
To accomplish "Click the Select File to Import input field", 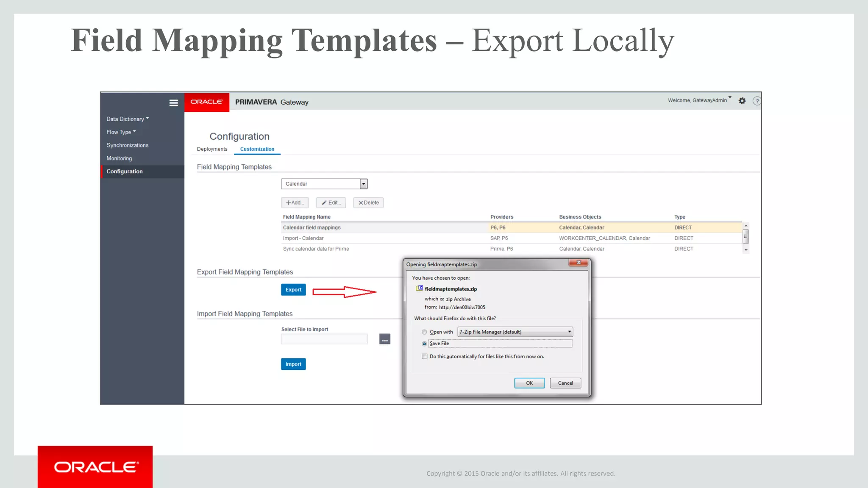I will [324, 339].
